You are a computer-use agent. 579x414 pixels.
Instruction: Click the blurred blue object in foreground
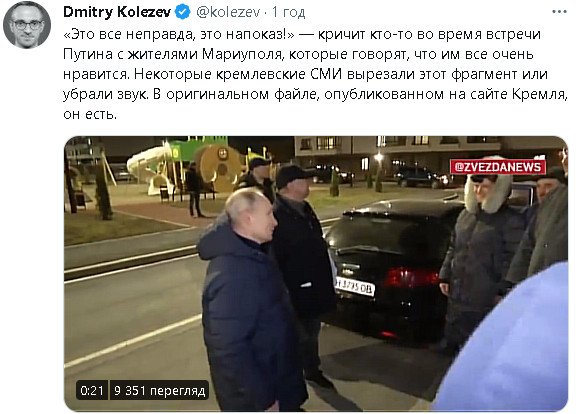pyautogui.click(x=509, y=343)
